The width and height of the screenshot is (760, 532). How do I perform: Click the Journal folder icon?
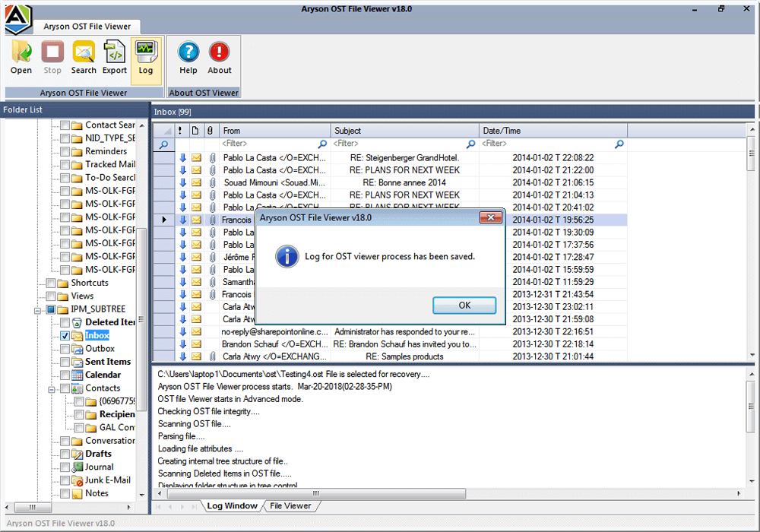point(77,467)
